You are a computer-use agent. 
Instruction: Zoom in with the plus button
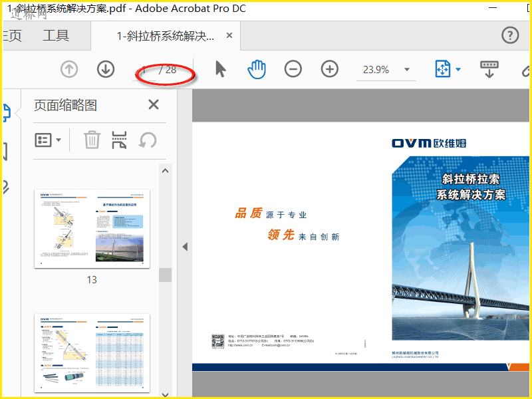(329, 69)
